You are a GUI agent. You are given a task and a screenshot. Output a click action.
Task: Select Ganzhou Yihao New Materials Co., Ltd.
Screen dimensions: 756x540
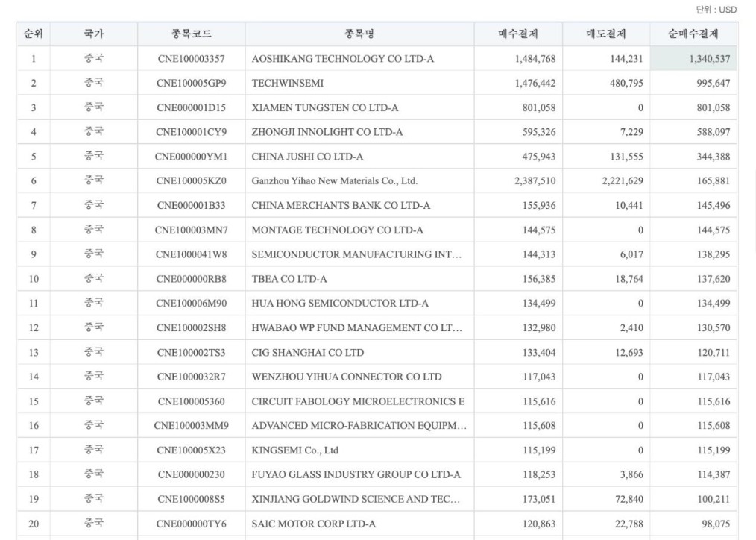(335, 180)
